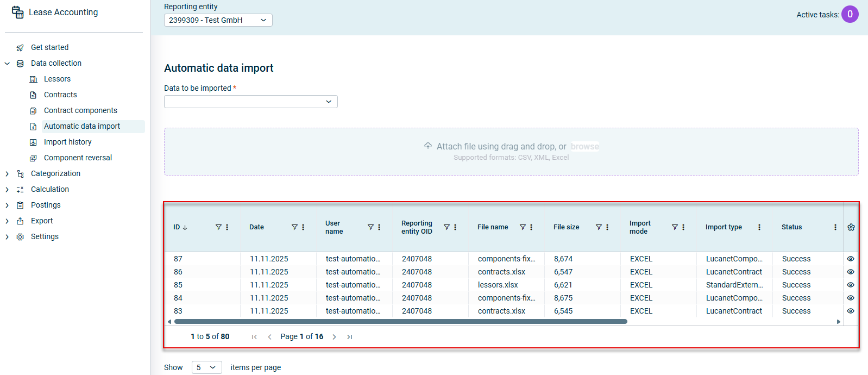868x375 pixels.
Task: Click the upload icon in drop zone
Action: pyautogui.click(x=428, y=146)
